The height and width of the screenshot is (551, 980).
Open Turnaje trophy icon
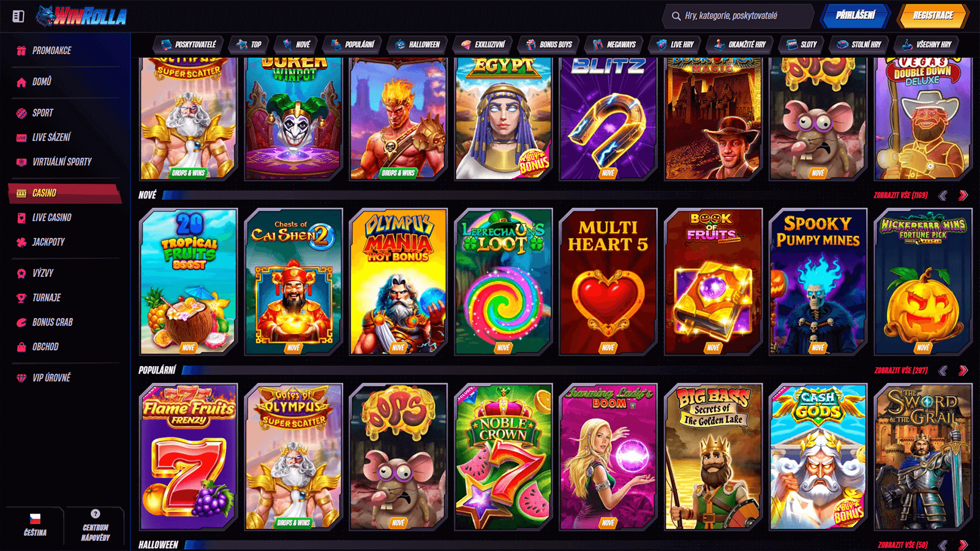(21, 298)
